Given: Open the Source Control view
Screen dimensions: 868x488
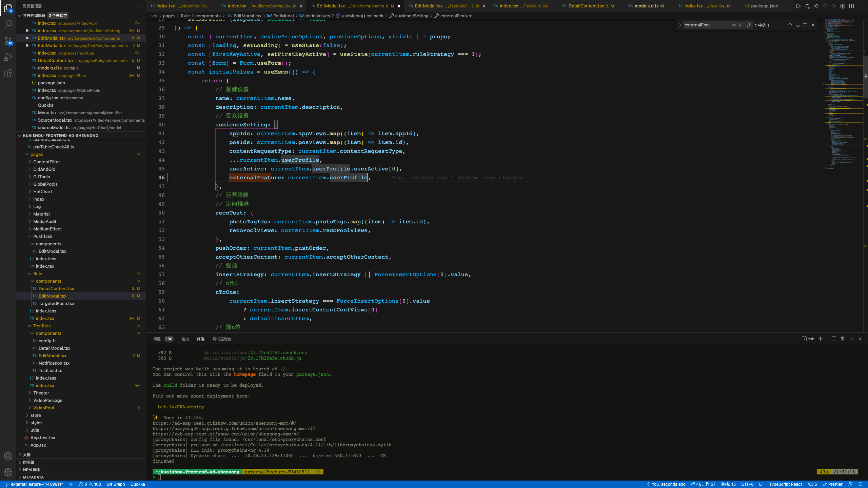Looking at the screenshot, I should pyautogui.click(x=8, y=40).
